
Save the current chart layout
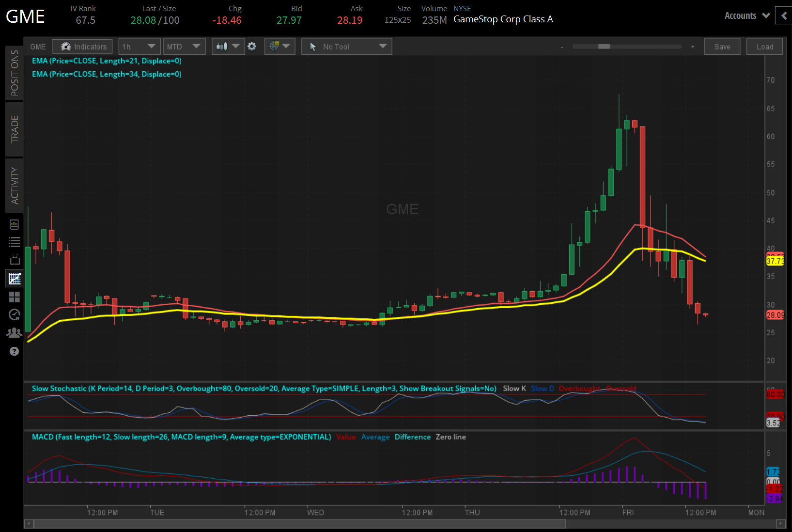(x=722, y=46)
